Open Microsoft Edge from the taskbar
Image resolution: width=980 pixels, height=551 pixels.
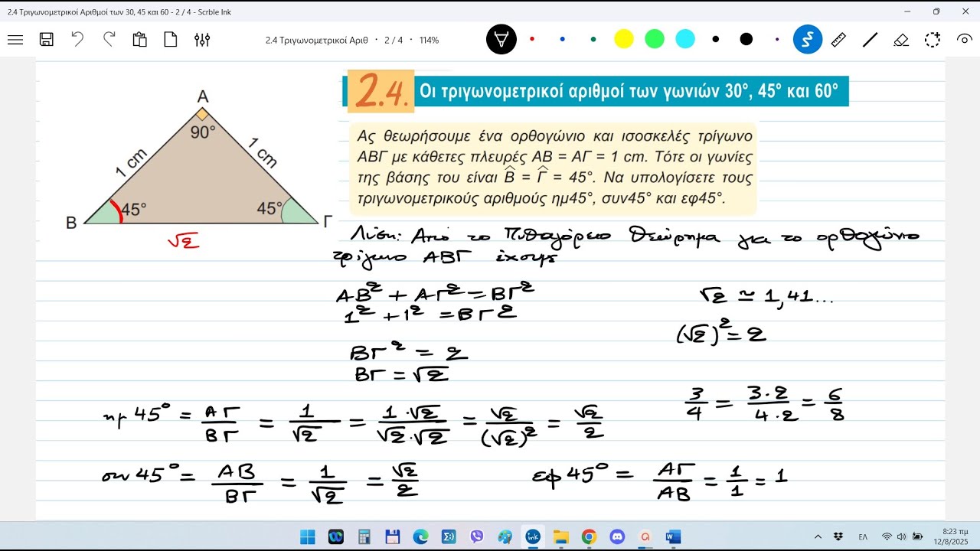tap(420, 536)
